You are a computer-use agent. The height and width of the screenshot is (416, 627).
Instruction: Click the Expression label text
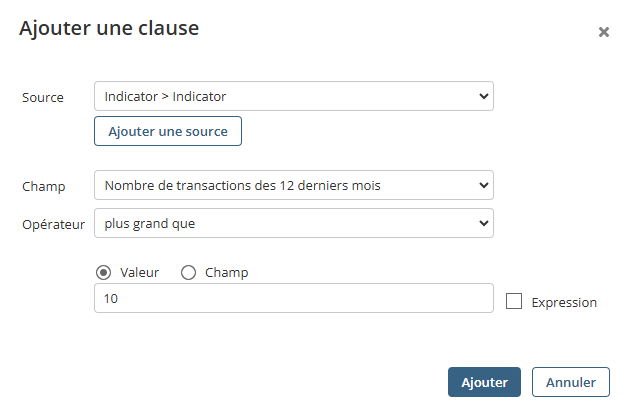[x=564, y=303]
